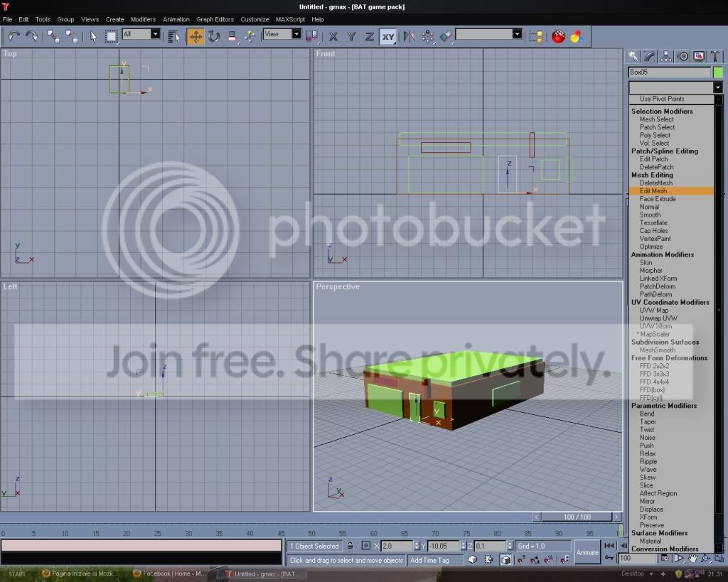Pick the rectangular selection region tool

[x=111, y=36]
